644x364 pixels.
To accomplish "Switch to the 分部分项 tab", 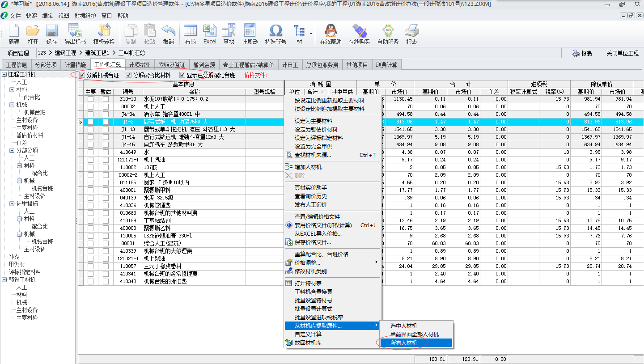I will (46, 65).
